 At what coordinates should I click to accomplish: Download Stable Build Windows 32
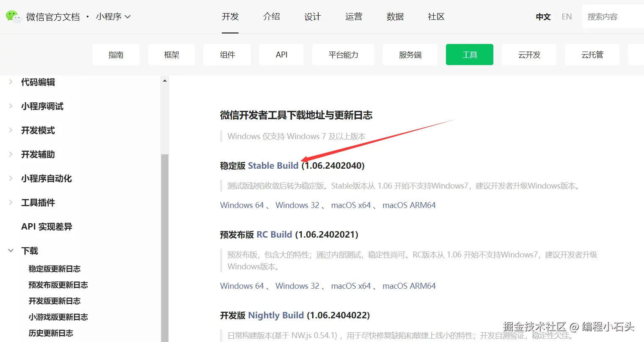(297, 205)
